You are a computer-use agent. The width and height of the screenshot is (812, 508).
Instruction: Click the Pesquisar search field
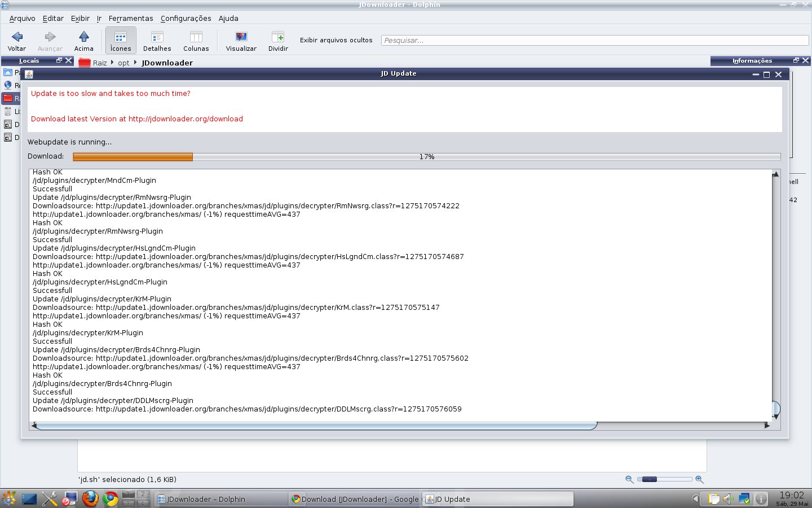[595, 40]
